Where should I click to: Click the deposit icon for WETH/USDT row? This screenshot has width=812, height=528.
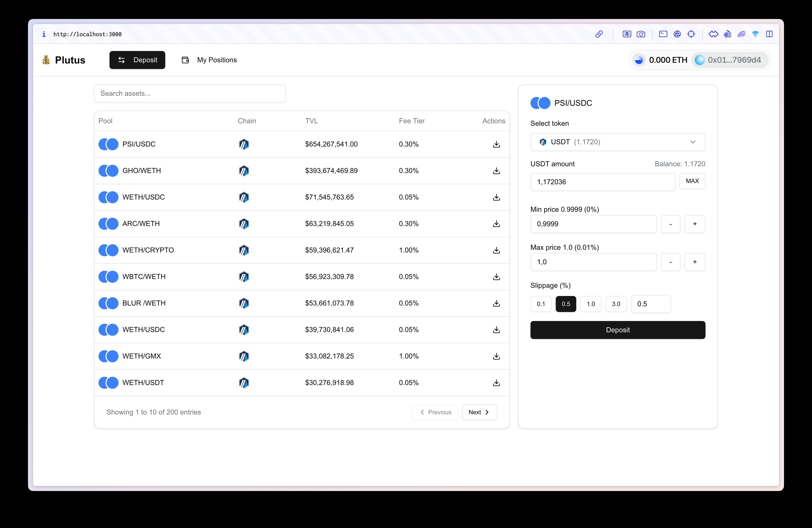click(496, 383)
